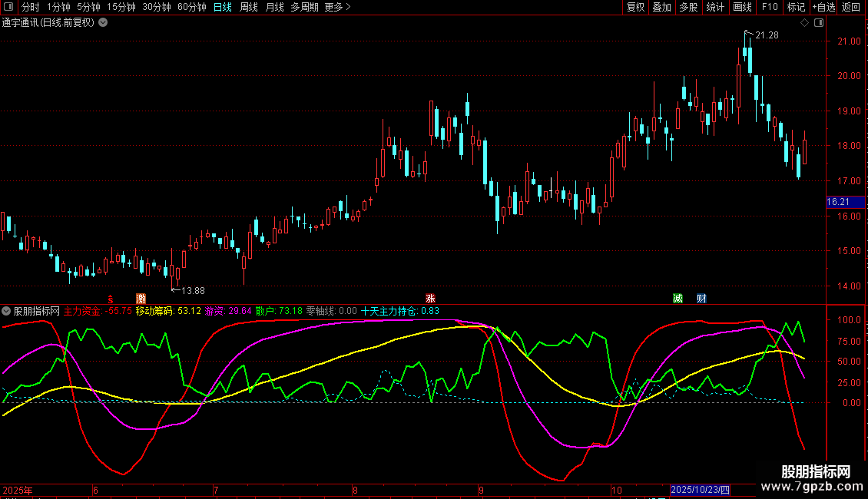Viewport: 868px width, 499px height.
Task: Add stock via +自选 button
Action: click(823, 7)
